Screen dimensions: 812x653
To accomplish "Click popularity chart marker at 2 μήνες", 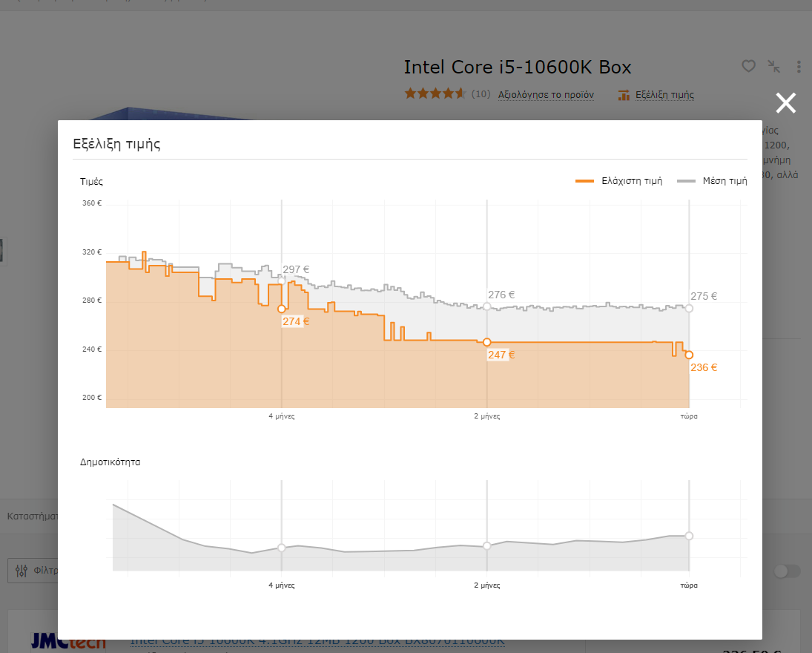I will (x=486, y=545).
